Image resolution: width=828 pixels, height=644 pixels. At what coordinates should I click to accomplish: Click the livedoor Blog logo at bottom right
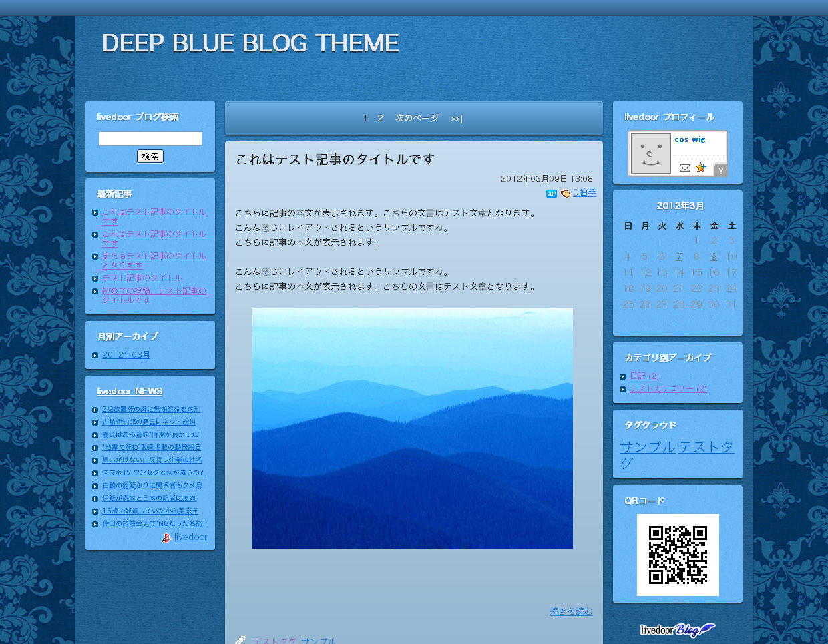click(x=678, y=629)
